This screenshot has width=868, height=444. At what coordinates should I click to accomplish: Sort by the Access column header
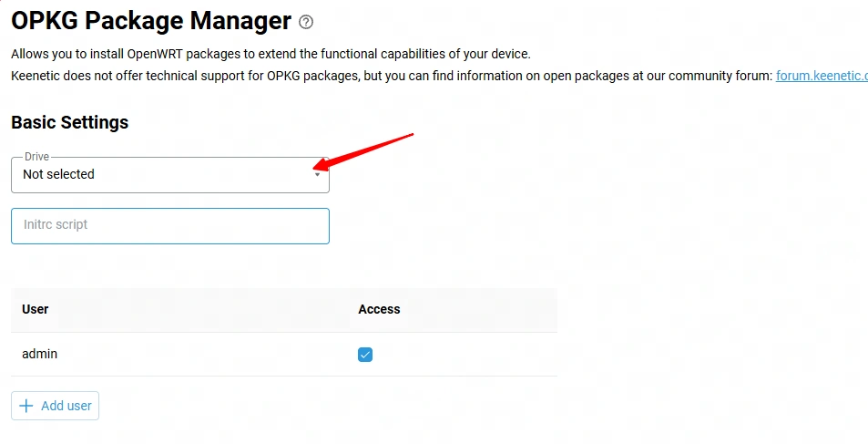tap(379, 309)
